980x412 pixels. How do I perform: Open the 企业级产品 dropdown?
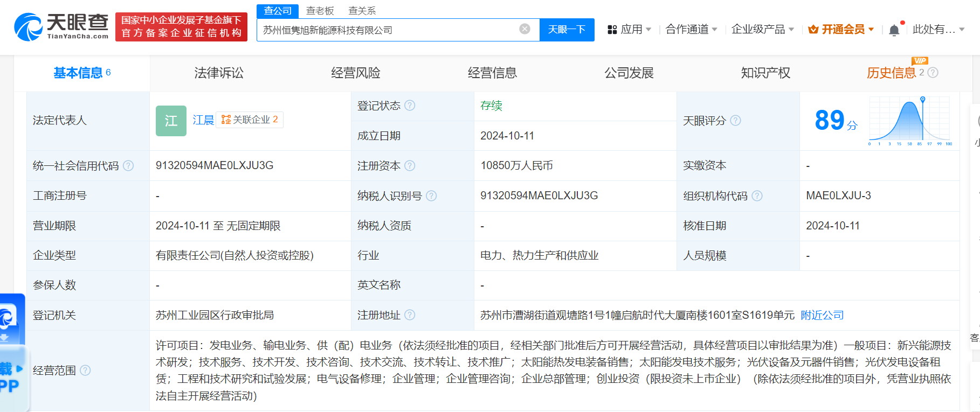coord(762,30)
